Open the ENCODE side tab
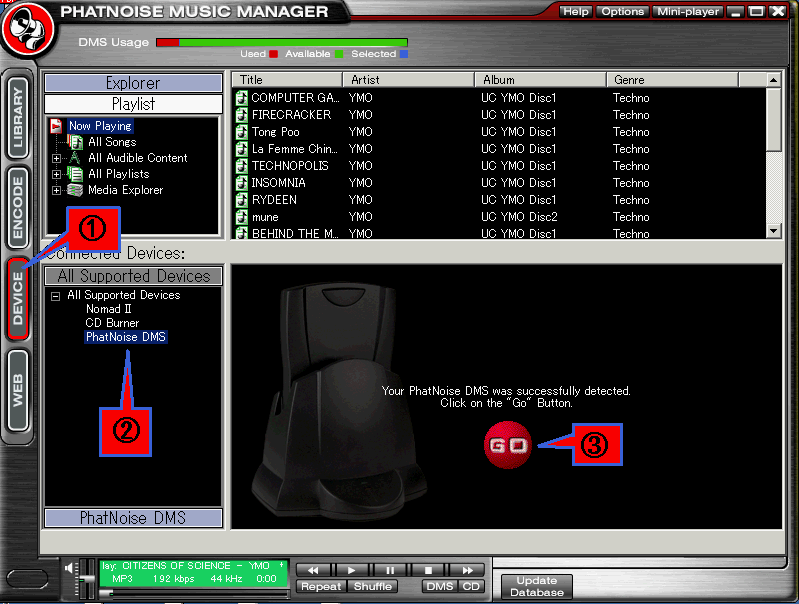 tap(18, 208)
